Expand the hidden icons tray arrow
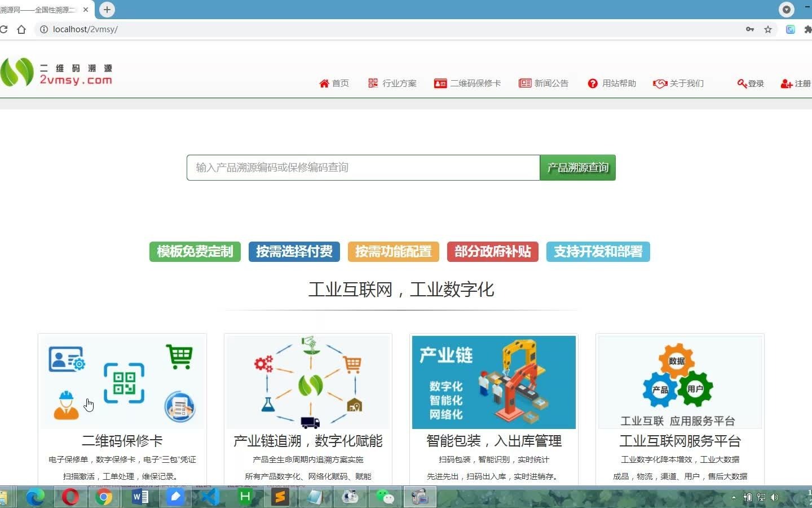 (x=734, y=497)
